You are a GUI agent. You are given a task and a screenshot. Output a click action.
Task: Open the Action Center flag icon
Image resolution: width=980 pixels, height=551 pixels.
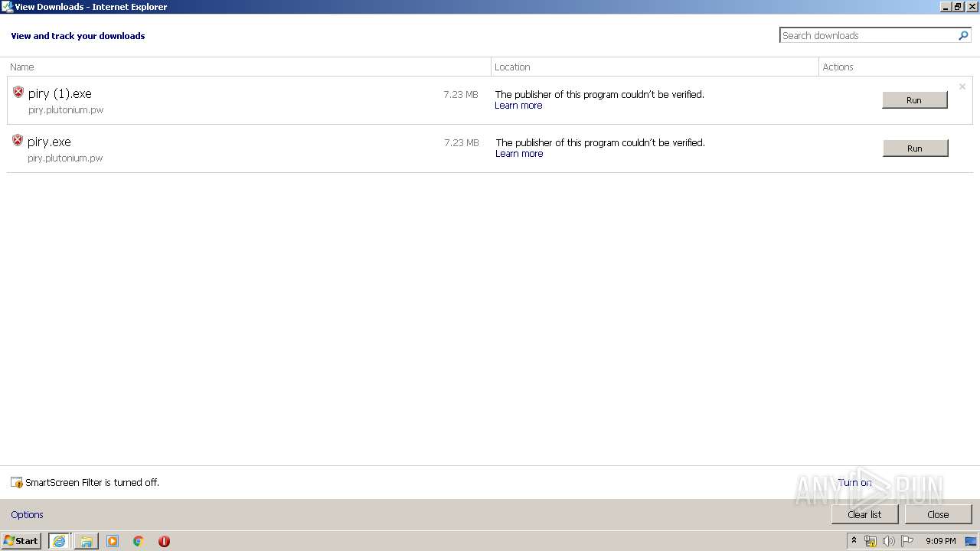click(907, 541)
